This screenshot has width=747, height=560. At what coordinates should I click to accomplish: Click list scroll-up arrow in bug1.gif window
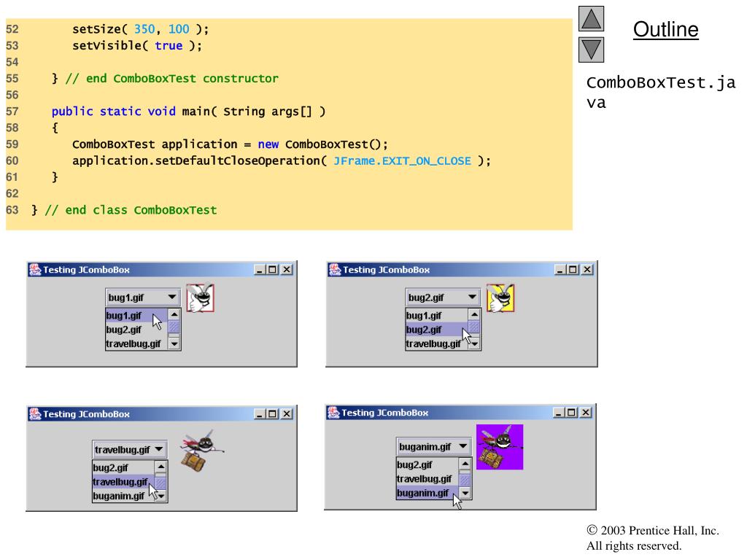(x=174, y=314)
